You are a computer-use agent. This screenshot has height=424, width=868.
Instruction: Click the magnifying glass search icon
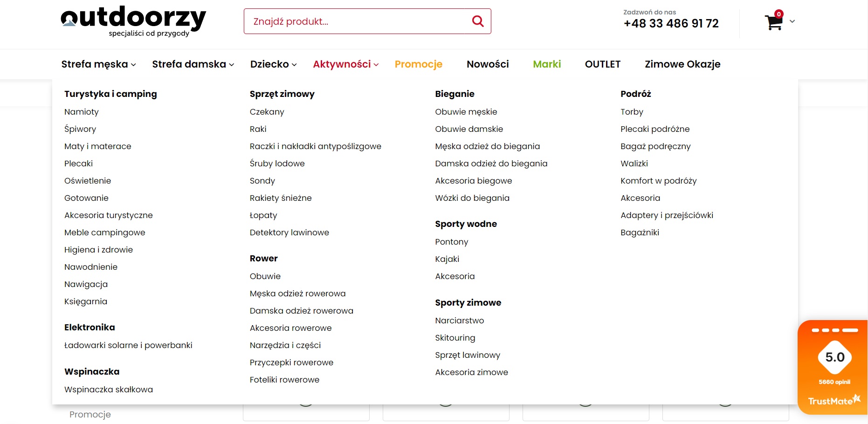(x=478, y=21)
